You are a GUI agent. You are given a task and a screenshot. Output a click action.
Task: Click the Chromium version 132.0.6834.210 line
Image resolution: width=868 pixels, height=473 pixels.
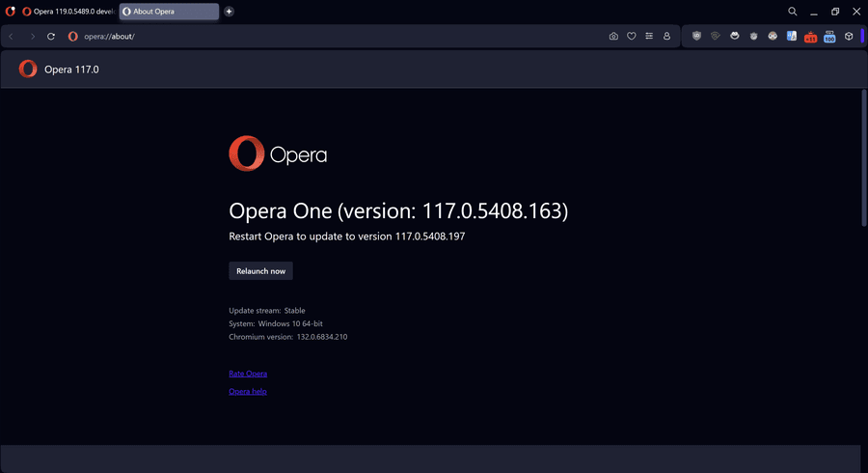coord(287,337)
